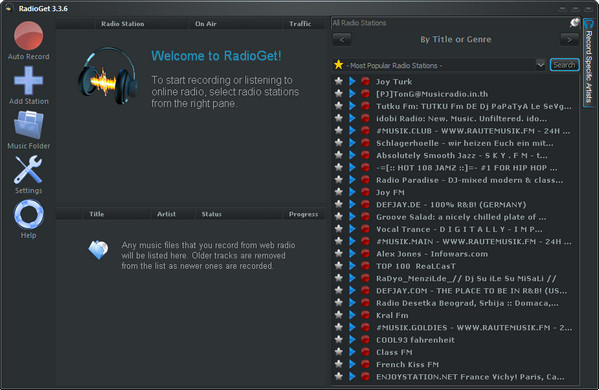The image size is (599, 390).
Task: Click the red Auto Record button
Action: click(29, 36)
